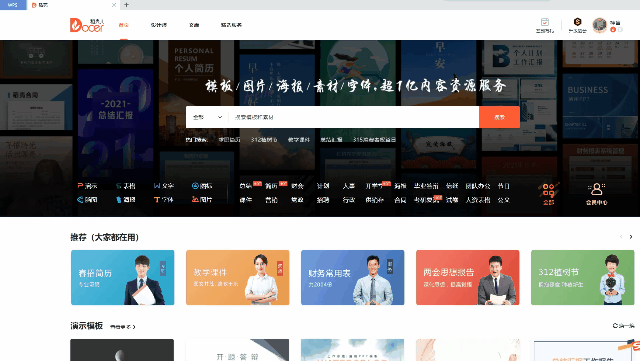This screenshot has width=640, height=361.
Task: Open the 合同 quick category link
Action: click(400, 200)
